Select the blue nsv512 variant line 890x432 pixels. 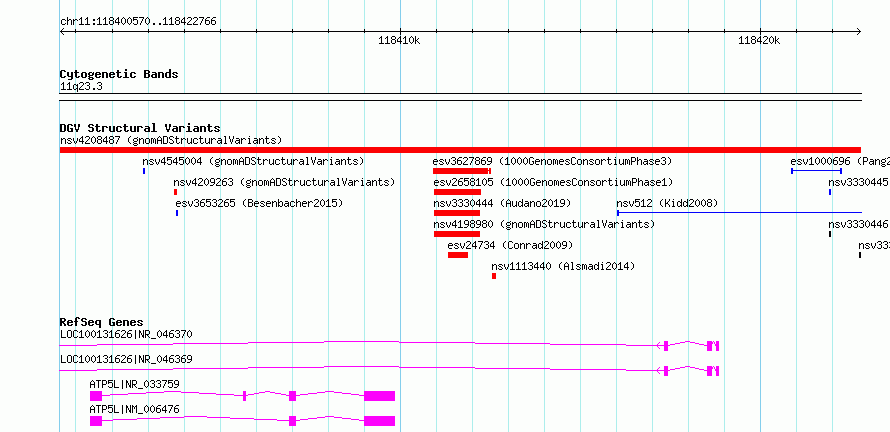click(739, 213)
